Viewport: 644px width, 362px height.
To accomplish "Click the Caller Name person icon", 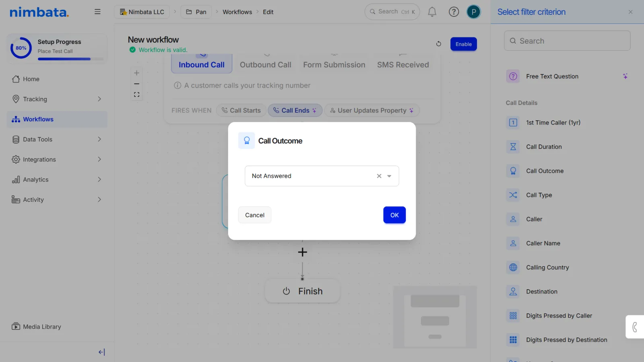I will [x=513, y=243].
